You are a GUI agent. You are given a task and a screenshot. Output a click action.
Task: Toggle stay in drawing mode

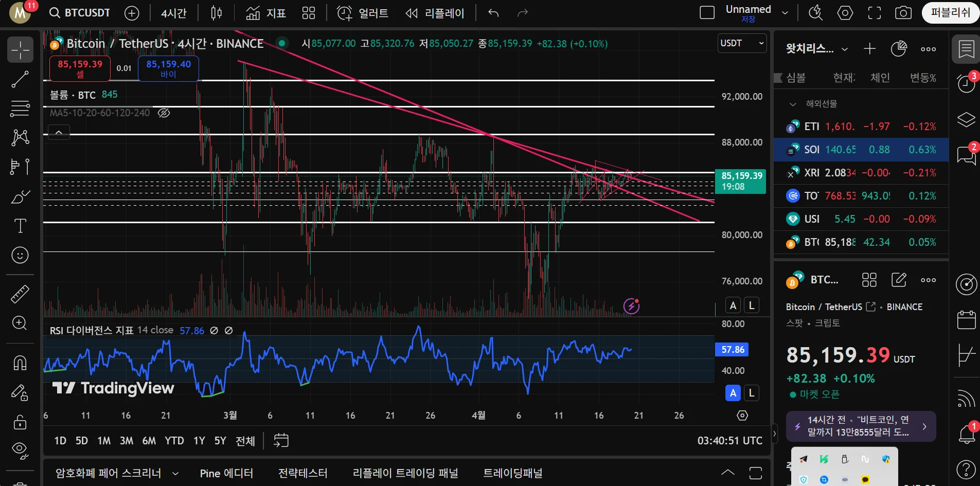[x=20, y=393]
